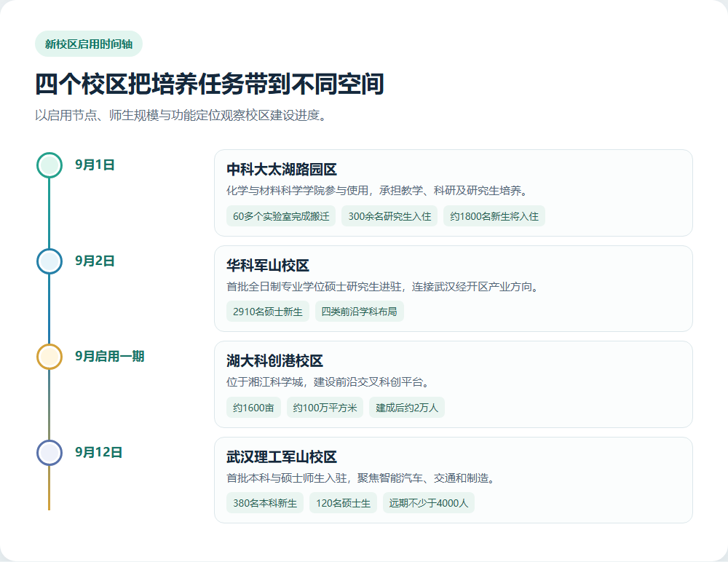Select the 9月1日 date label

(x=95, y=165)
